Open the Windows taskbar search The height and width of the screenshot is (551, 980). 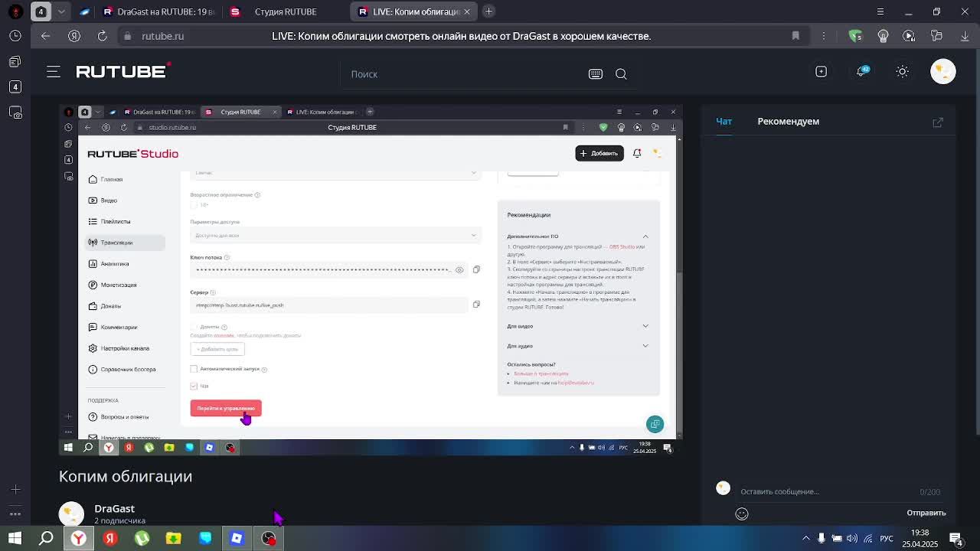[x=46, y=538]
